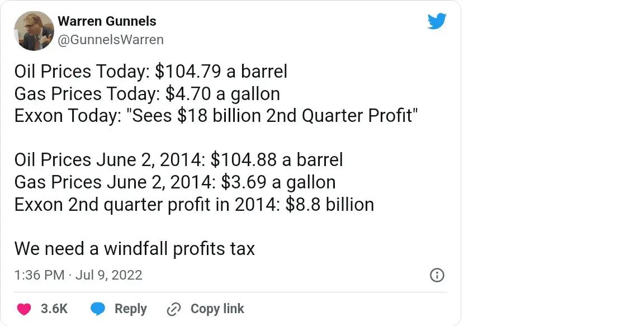Open Warren Gunnels' profile picture
Image resolution: width=644 pixels, height=326 pixels.
click(x=34, y=30)
